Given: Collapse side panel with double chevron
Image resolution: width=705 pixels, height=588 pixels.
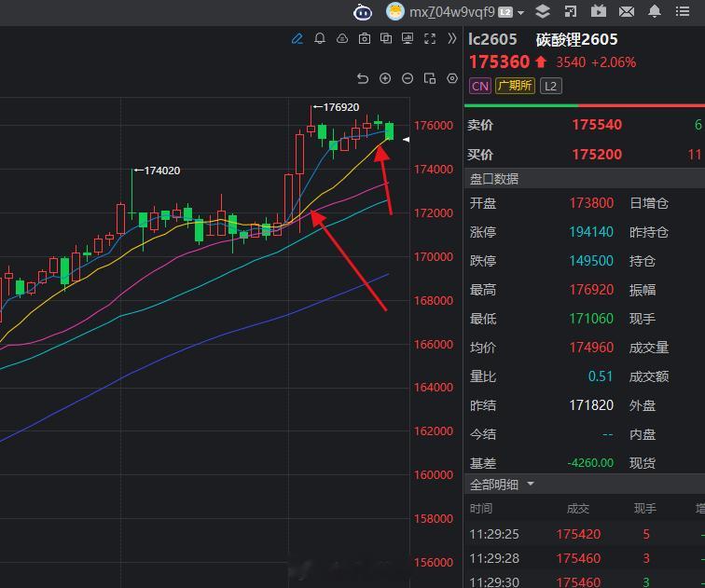Looking at the screenshot, I should [452, 38].
